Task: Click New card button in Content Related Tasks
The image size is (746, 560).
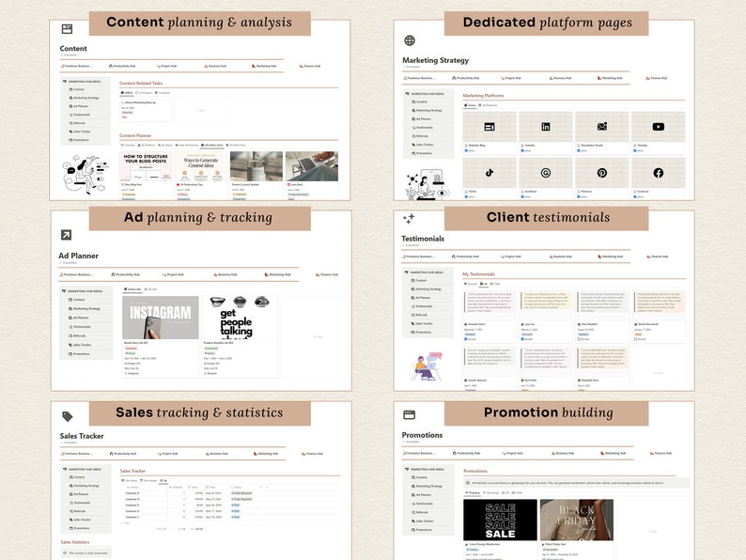Action: point(201,110)
